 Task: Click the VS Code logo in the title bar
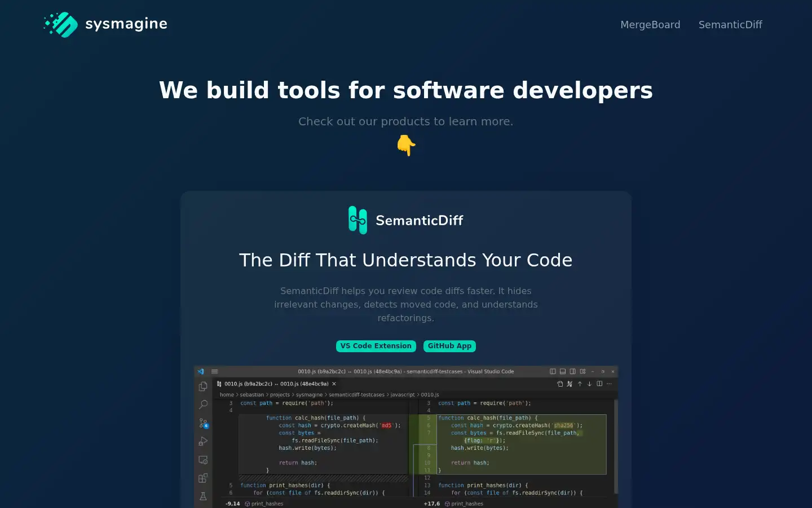[201, 371]
